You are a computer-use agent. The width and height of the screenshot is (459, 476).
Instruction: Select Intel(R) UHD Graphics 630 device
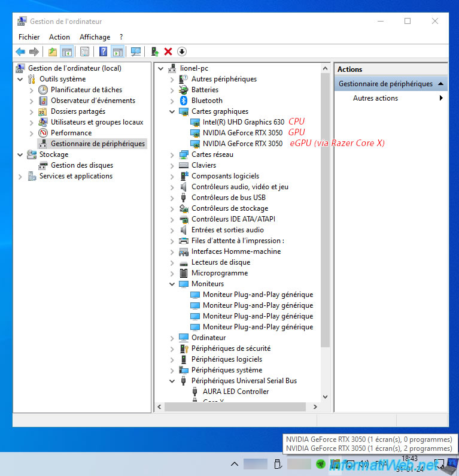(x=244, y=122)
